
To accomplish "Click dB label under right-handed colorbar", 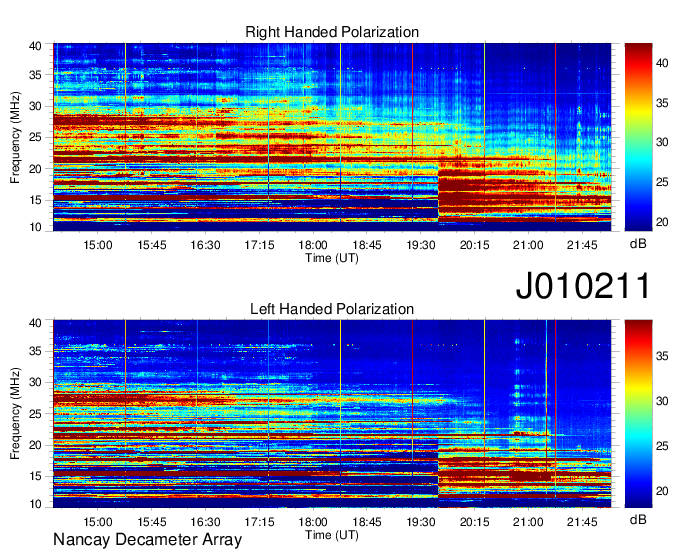I will [638, 244].
